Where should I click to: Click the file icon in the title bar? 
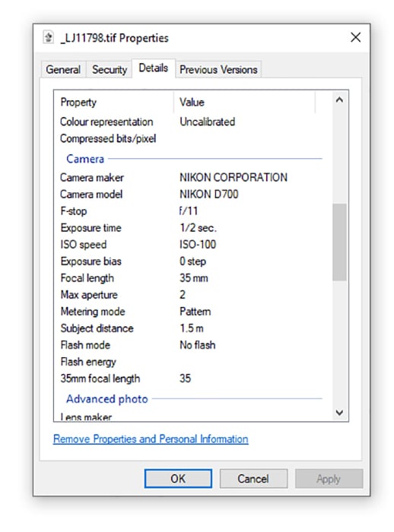49,37
